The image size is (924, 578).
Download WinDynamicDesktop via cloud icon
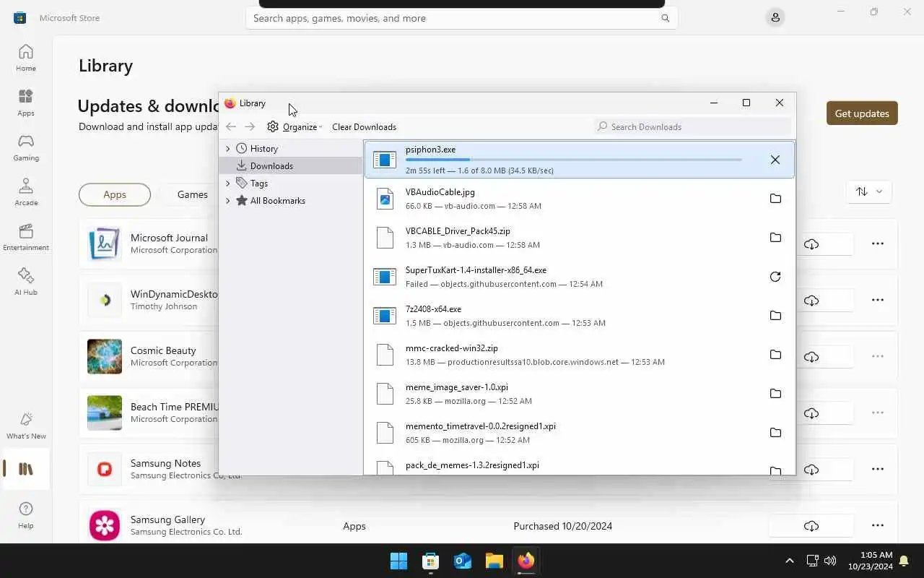click(811, 300)
